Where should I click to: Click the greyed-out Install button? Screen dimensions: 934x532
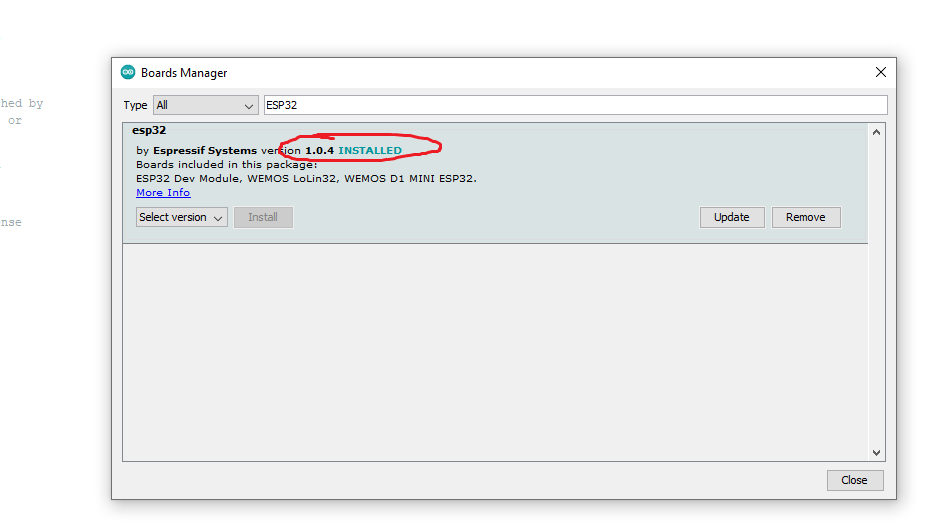(x=263, y=217)
